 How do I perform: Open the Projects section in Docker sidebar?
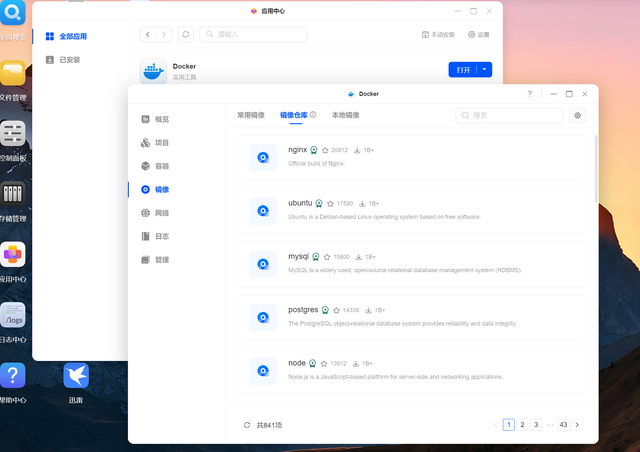(155, 143)
